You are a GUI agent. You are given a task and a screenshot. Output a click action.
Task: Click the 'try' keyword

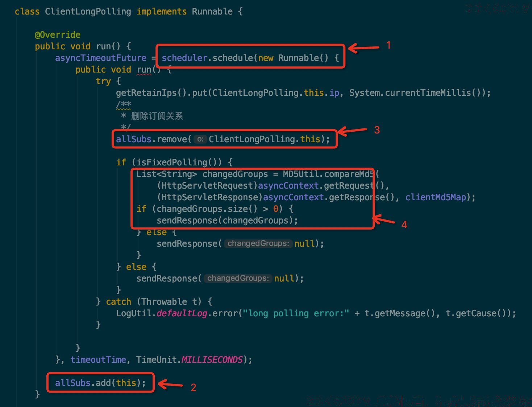(103, 81)
